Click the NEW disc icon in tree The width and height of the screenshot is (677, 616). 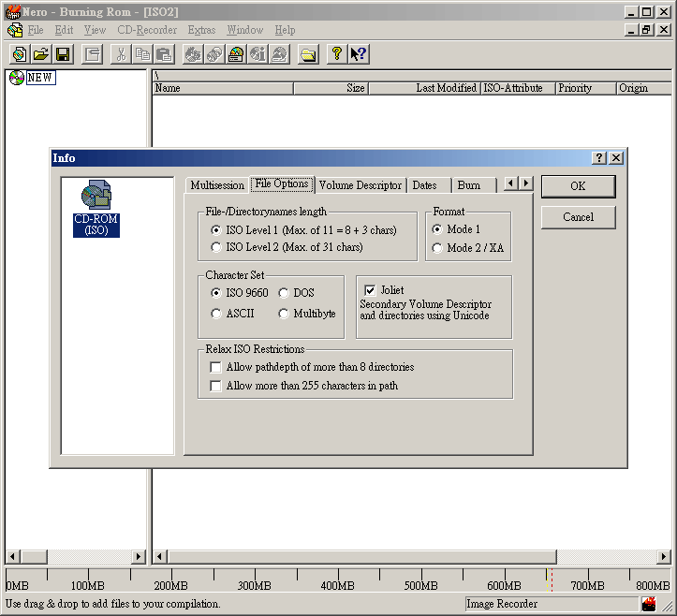17,78
